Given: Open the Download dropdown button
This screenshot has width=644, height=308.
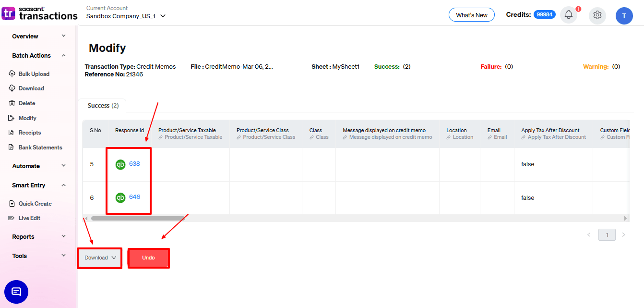Looking at the screenshot, I should click(100, 258).
